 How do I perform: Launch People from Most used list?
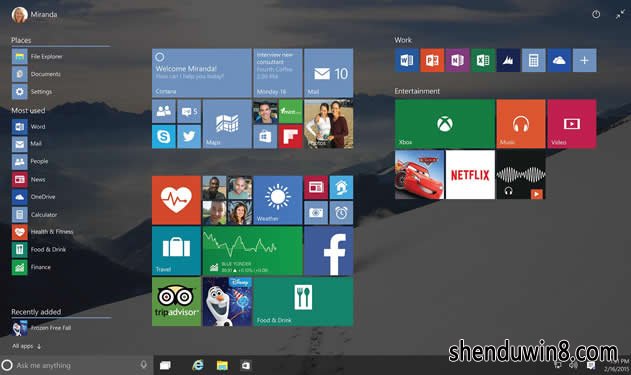[x=30, y=162]
